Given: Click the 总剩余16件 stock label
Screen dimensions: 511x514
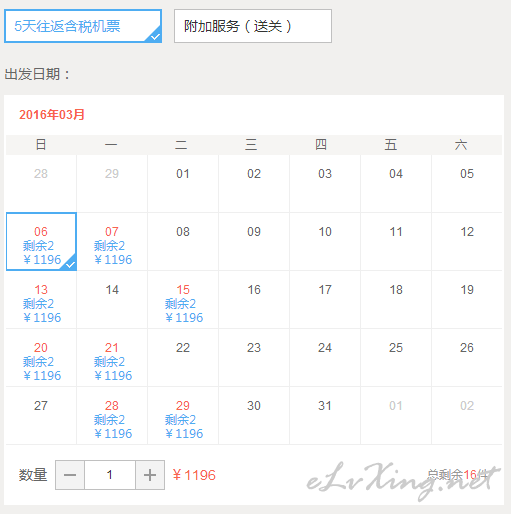Looking at the screenshot, I should [x=458, y=474].
